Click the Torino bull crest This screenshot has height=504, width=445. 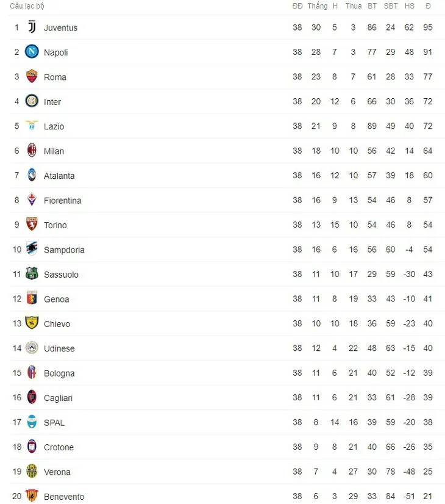coord(32,225)
